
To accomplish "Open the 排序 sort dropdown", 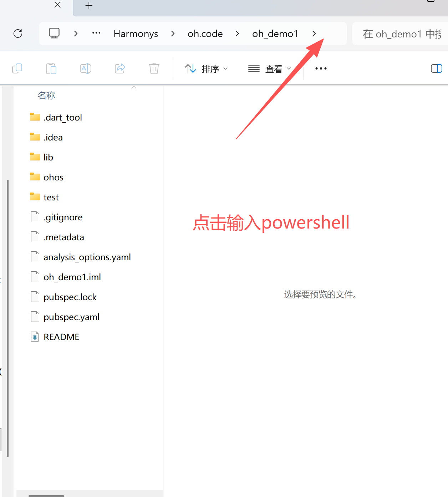I will coord(206,69).
